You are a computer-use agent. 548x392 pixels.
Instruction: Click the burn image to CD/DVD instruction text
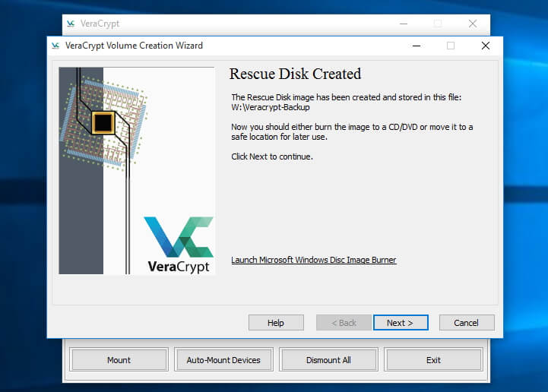click(352, 131)
